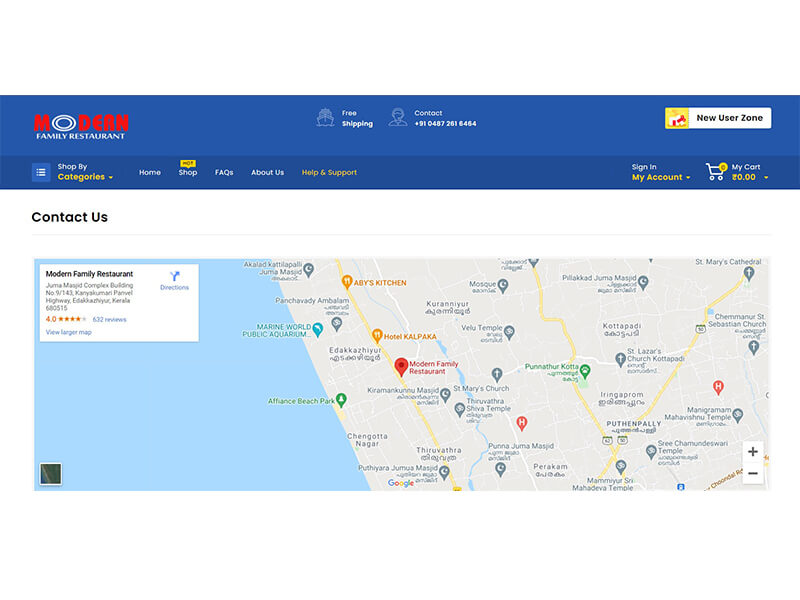Open the About Us page
This screenshot has height=600, width=800.
click(267, 172)
